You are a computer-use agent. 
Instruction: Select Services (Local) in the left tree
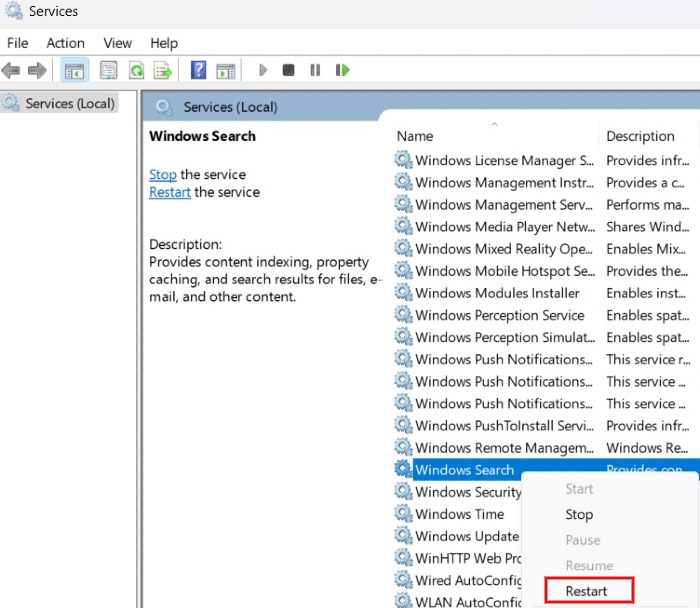(x=70, y=104)
